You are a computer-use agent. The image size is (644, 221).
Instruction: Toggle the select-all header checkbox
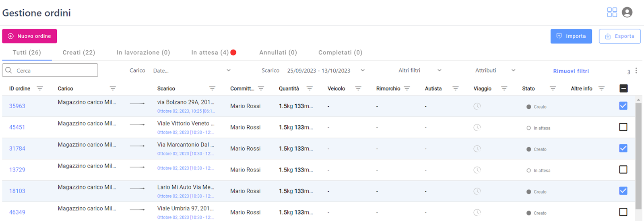coord(623,88)
